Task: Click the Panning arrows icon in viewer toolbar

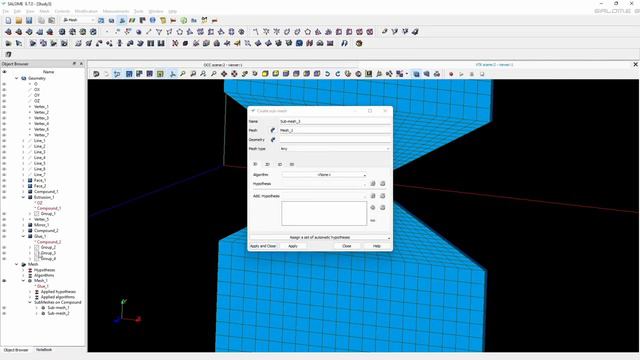Action: (224, 74)
